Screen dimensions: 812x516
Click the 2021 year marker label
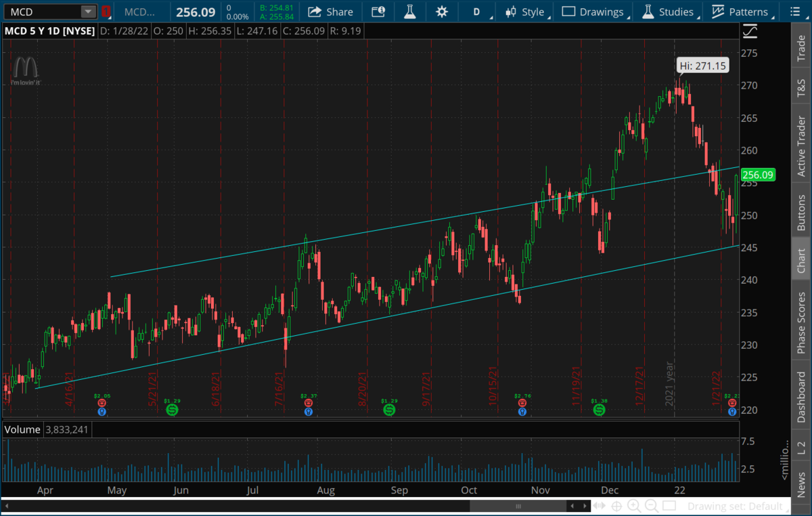(x=670, y=384)
